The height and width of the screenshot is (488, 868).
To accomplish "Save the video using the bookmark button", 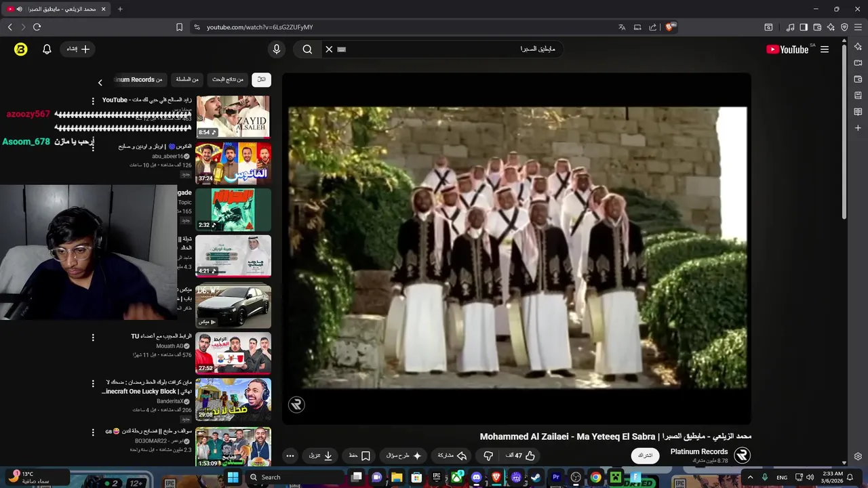I will coord(359,455).
